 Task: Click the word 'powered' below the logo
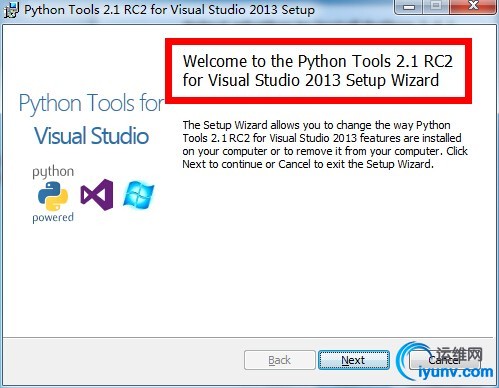coord(53,217)
